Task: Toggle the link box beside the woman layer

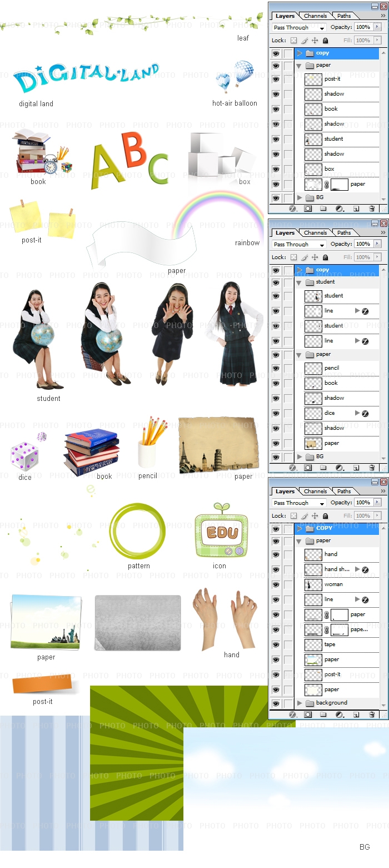Action: [287, 584]
